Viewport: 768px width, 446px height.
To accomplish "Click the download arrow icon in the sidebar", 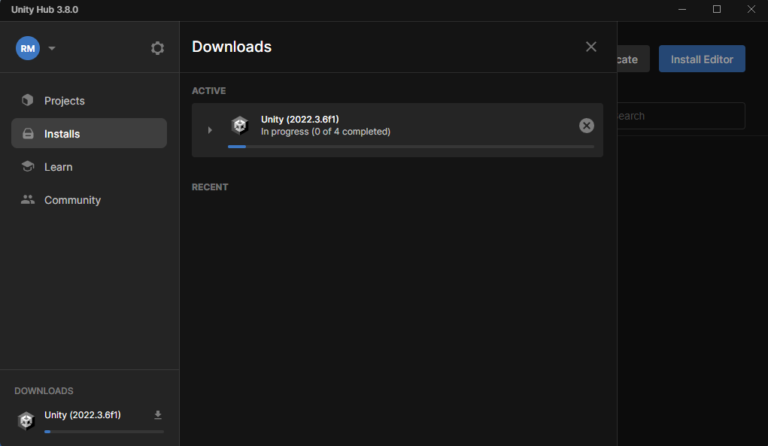I will (x=157, y=415).
